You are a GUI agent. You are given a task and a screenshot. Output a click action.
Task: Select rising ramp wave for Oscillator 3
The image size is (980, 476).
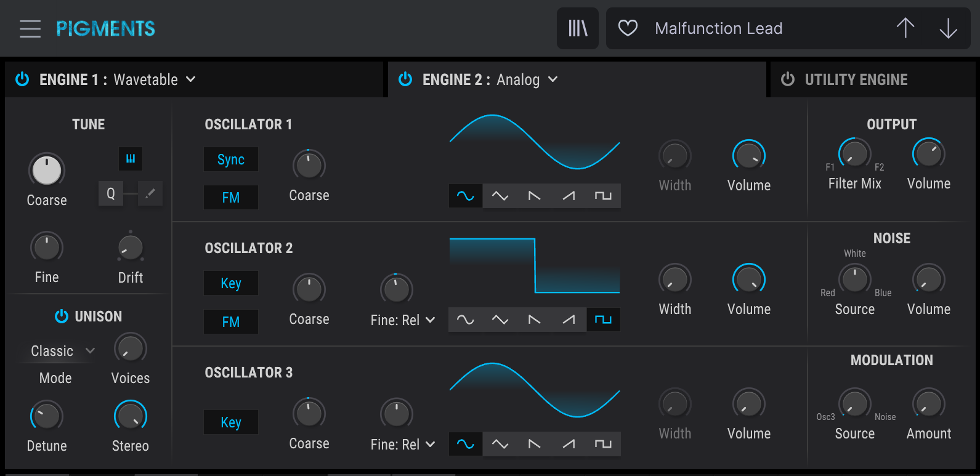coord(569,444)
